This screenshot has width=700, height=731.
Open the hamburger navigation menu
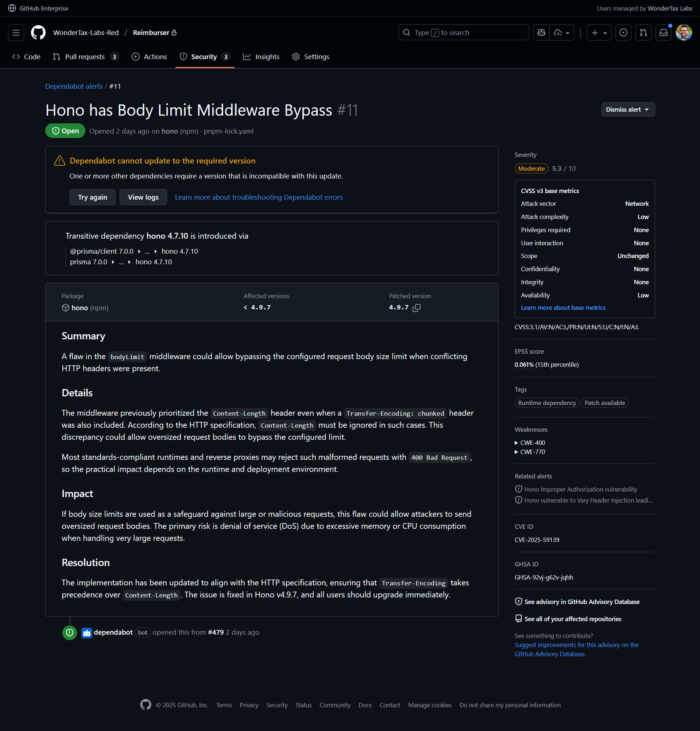16,32
